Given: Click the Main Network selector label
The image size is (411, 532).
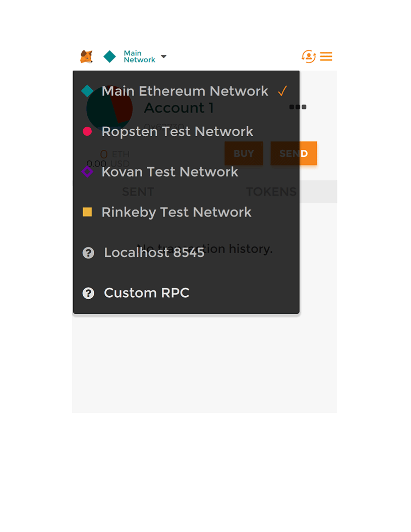Looking at the screenshot, I should 139,56.
